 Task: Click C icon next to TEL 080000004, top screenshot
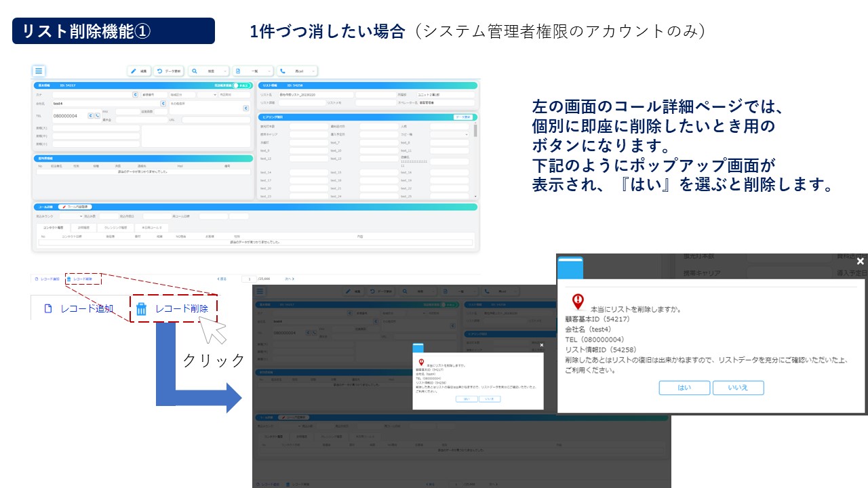coord(90,115)
